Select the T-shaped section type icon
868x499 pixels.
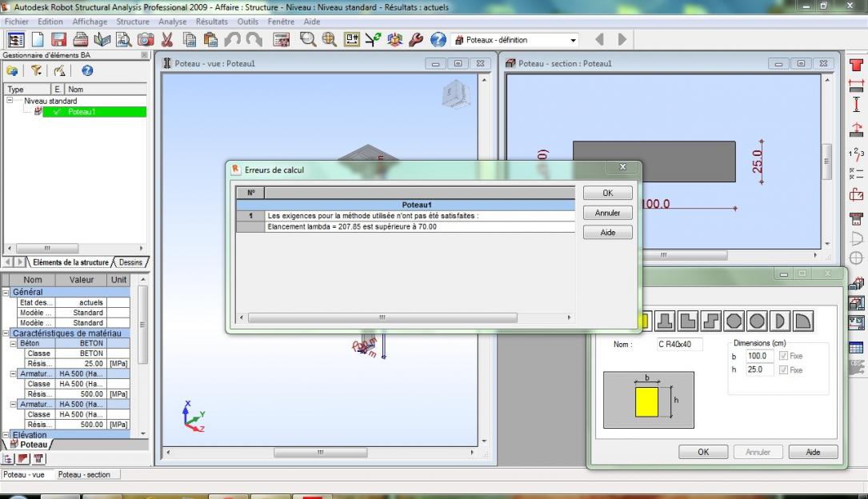click(x=665, y=321)
